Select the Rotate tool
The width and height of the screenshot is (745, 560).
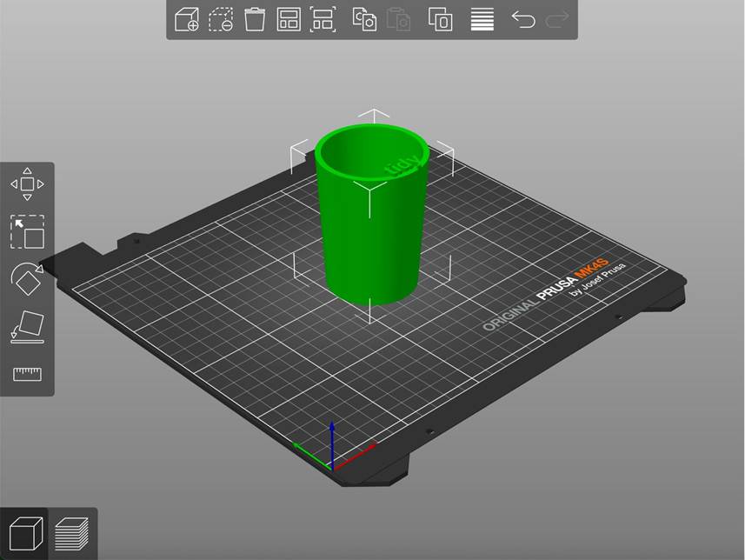tap(26, 278)
